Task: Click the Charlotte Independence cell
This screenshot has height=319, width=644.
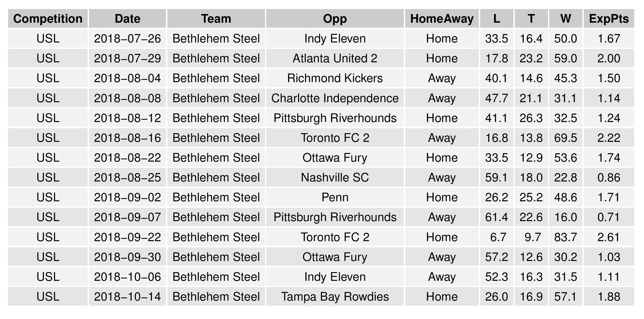Action: pyautogui.click(x=335, y=98)
